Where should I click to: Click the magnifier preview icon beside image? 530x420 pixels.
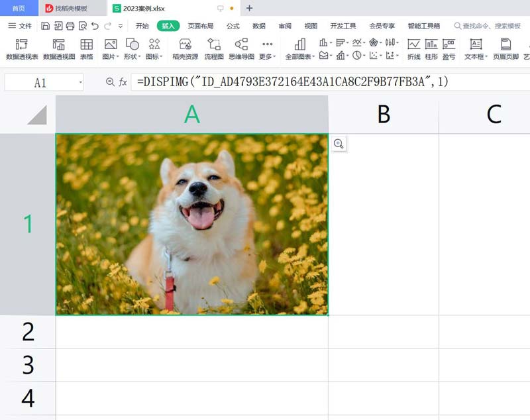tap(339, 144)
